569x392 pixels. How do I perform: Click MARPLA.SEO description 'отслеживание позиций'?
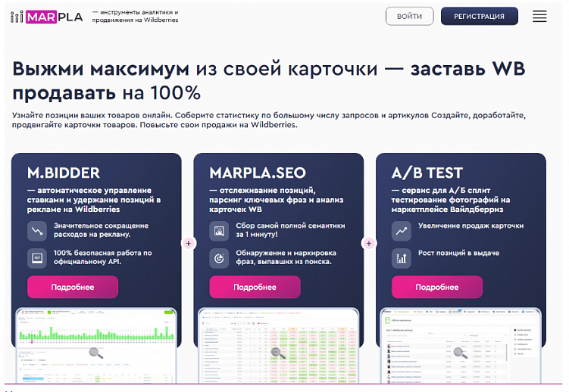click(276, 200)
